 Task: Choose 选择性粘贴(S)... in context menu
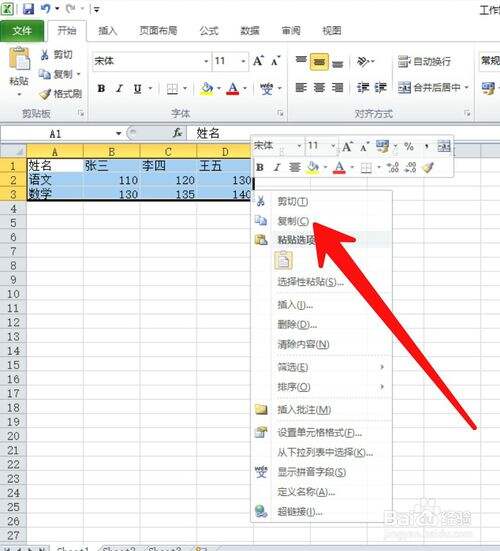(x=311, y=282)
